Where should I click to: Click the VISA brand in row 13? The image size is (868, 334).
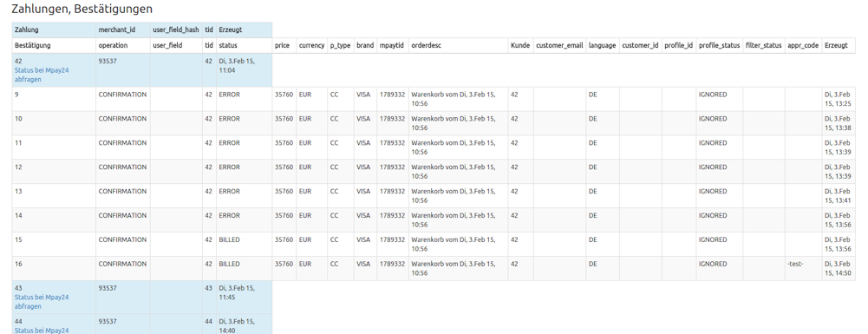pos(363,191)
